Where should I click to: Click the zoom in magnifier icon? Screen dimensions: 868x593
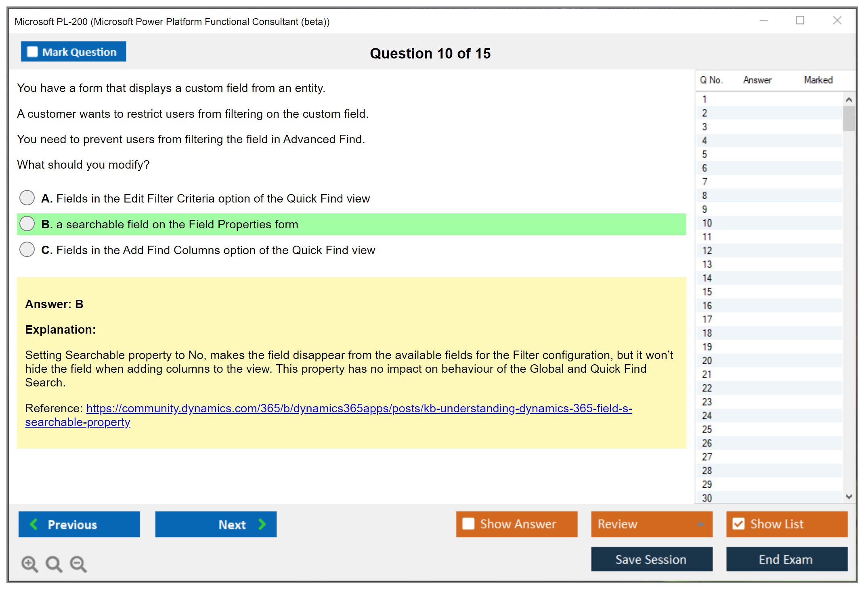coord(29,564)
